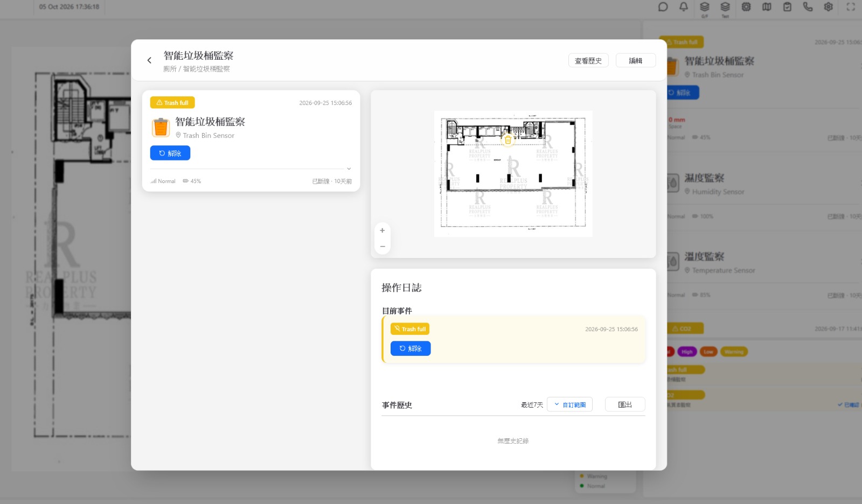Click the temperature sensor icon in the background list

672,262
